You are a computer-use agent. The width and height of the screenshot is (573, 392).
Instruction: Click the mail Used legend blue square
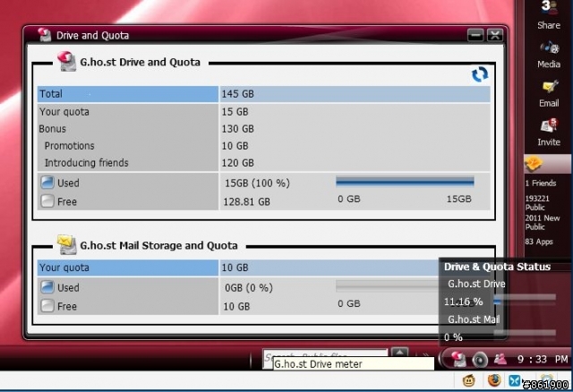coord(47,286)
